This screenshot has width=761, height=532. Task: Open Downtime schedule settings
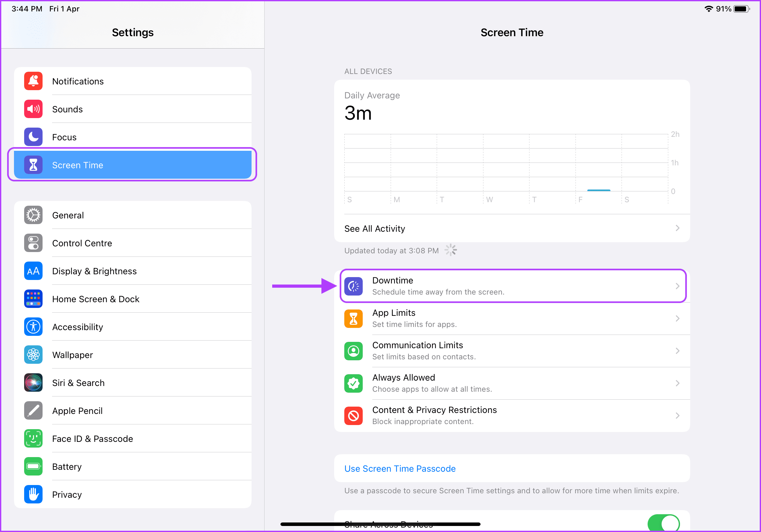click(x=512, y=286)
